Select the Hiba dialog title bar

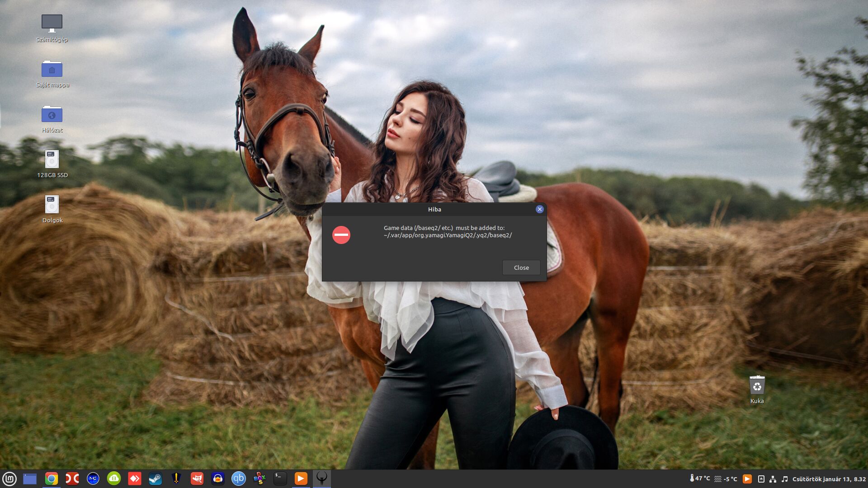coord(434,209)
